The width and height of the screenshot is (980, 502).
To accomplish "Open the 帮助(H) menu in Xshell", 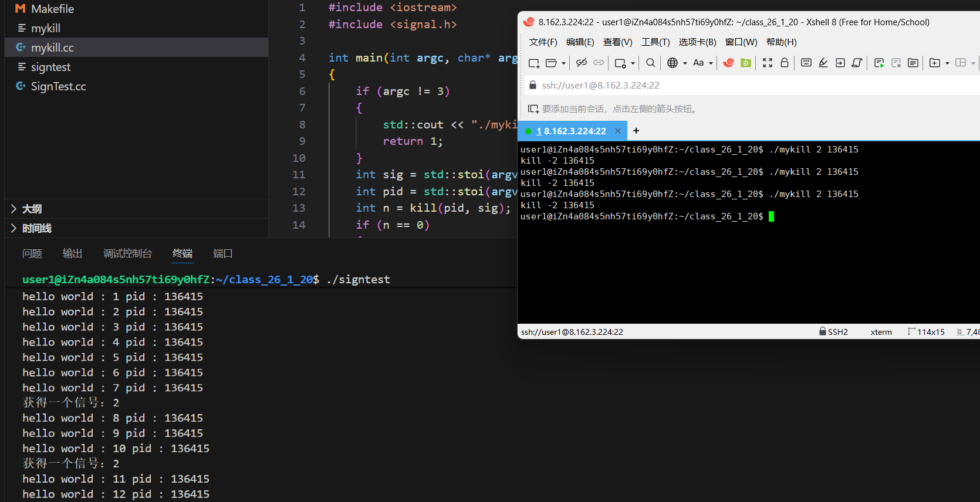I will tap(781, 42).
